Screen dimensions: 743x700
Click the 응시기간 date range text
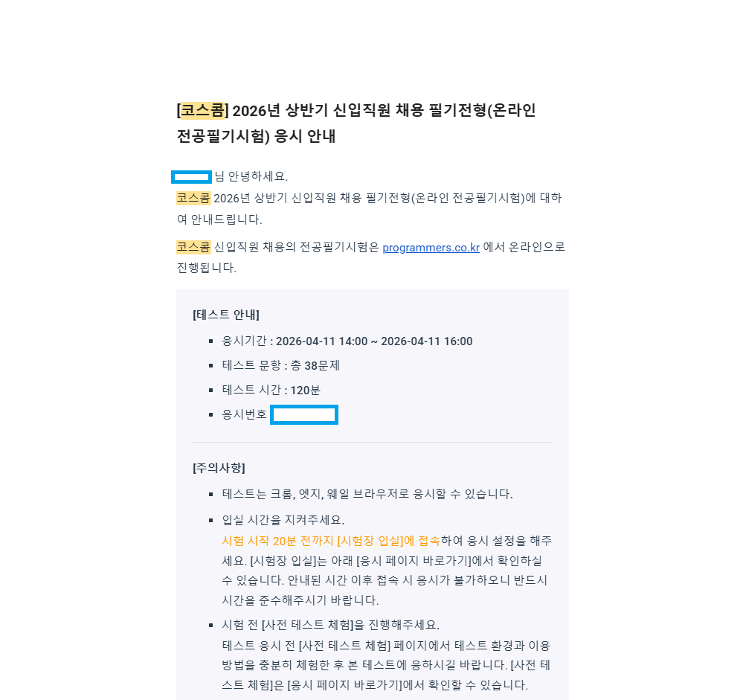[x=374, y=341]
